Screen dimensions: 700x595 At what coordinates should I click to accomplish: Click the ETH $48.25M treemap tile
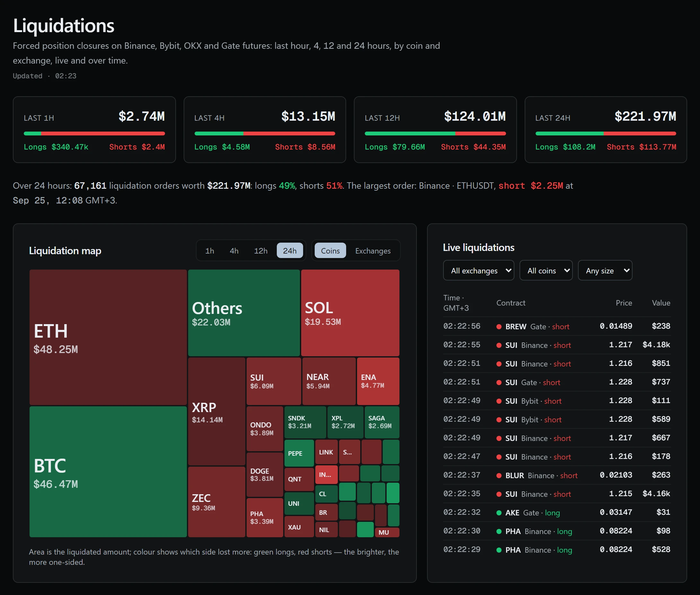pos(108,337)
